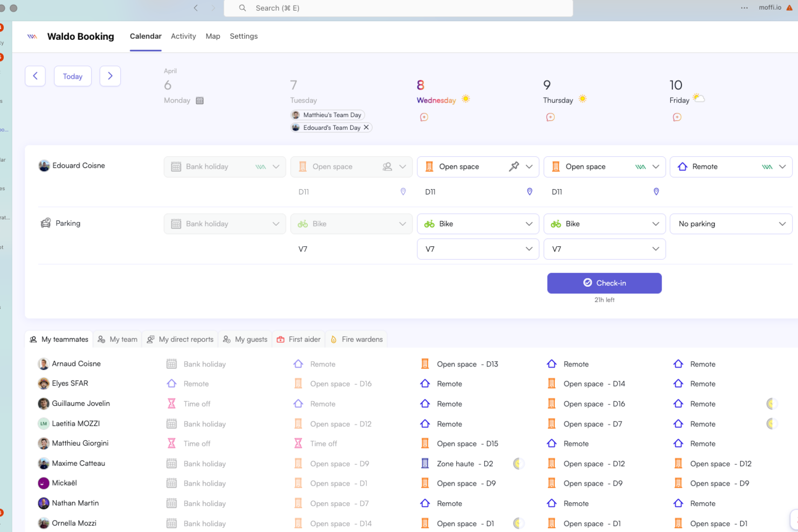Click the half-moon indicator on Maxime Catteau's Zone haute booking
Viewport: 798px width, 532px height.
click(x=518, y=463)
